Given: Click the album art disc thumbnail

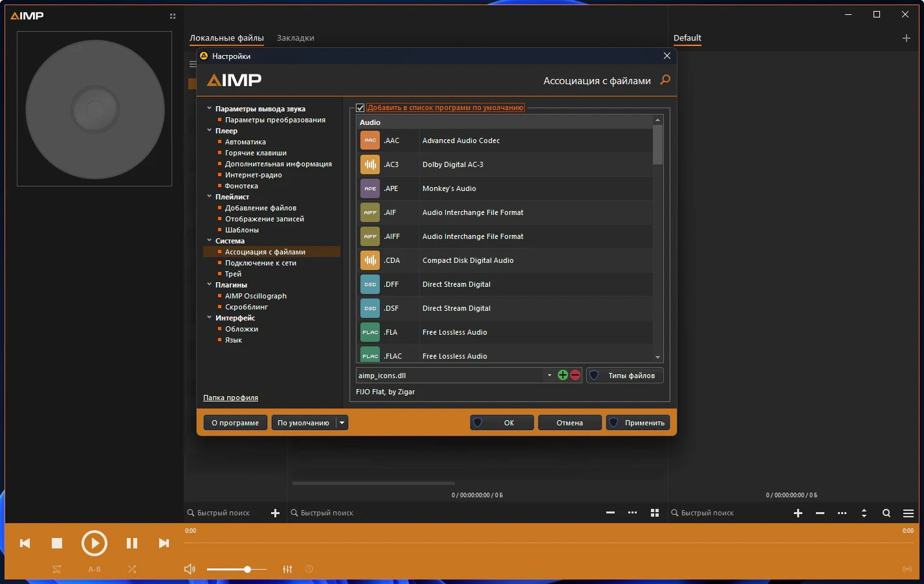Looking at the screenshot, I should pos(94,109).
